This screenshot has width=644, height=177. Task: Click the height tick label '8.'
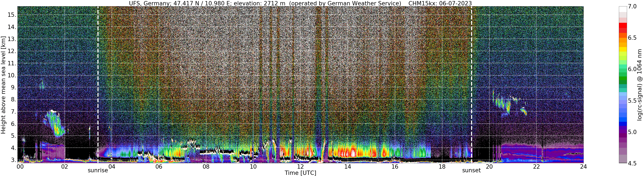14,99
